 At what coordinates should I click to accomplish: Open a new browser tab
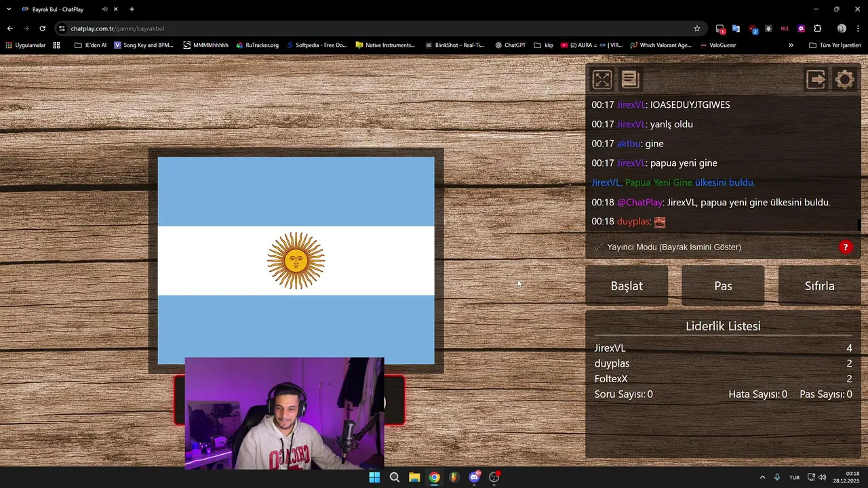[132, 9]
